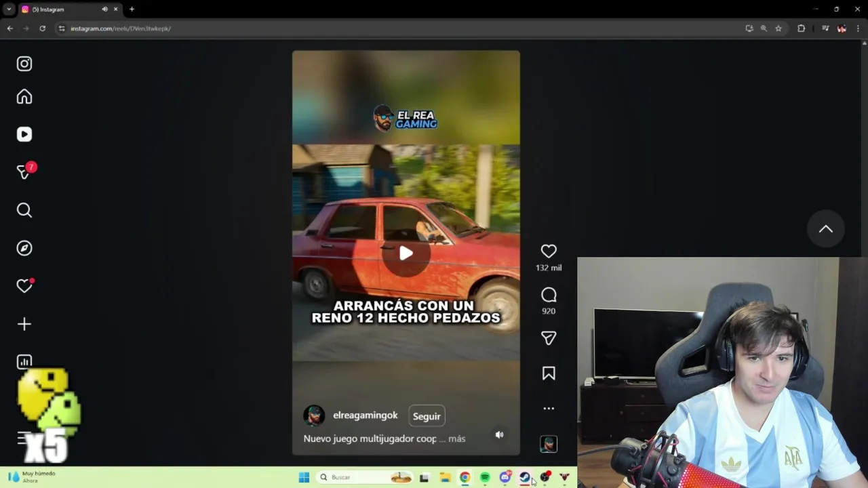868x488 pixels.
Task: Mute the tab via its speaker icon
Action: pos(104,9)
